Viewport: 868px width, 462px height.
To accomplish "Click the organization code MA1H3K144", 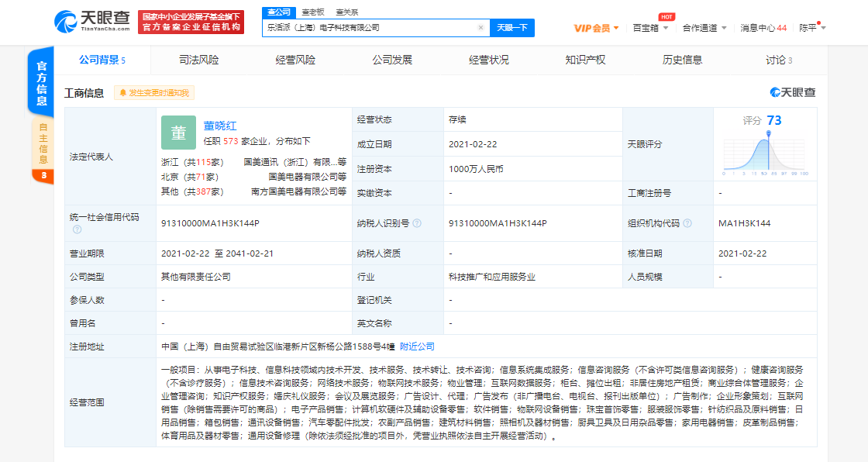I will tap(745, 223).
